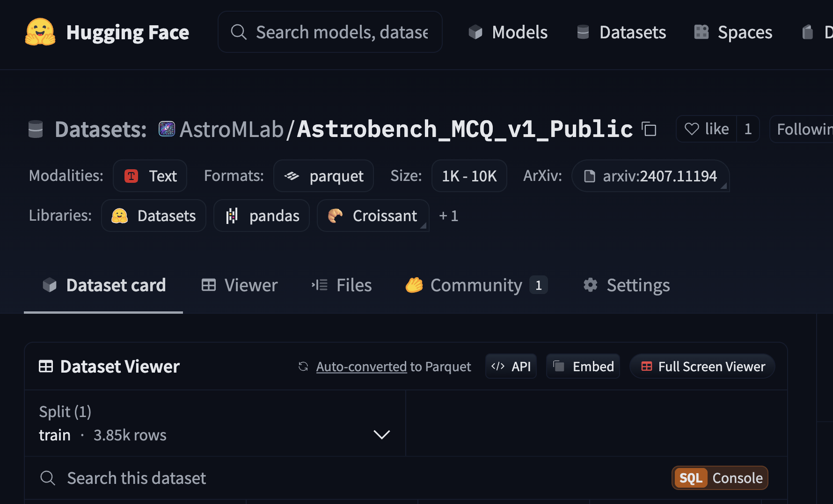Open Astrobench_MCQ_v1_Public dataset title
This screenshot has height=504, width=833.
click(465, 129)
